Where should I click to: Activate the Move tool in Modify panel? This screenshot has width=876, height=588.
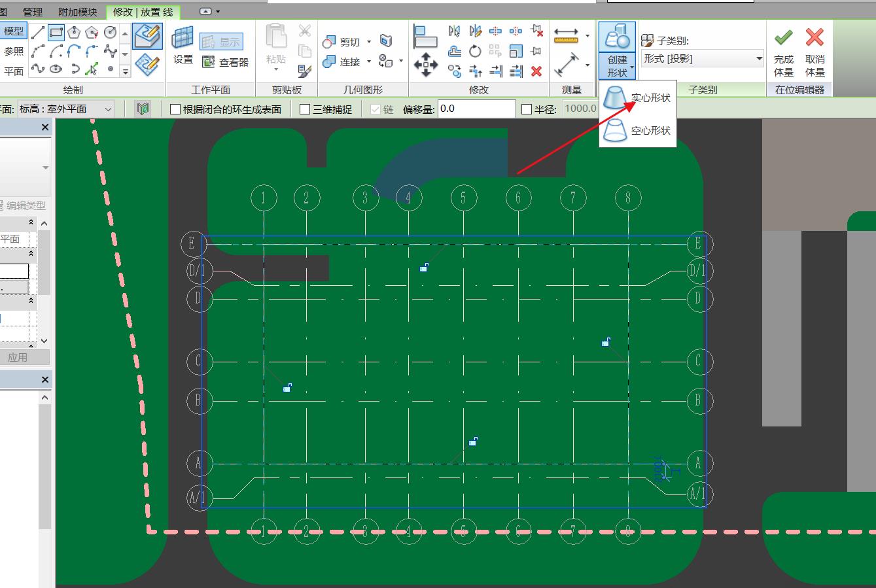(x=426, y=63)
